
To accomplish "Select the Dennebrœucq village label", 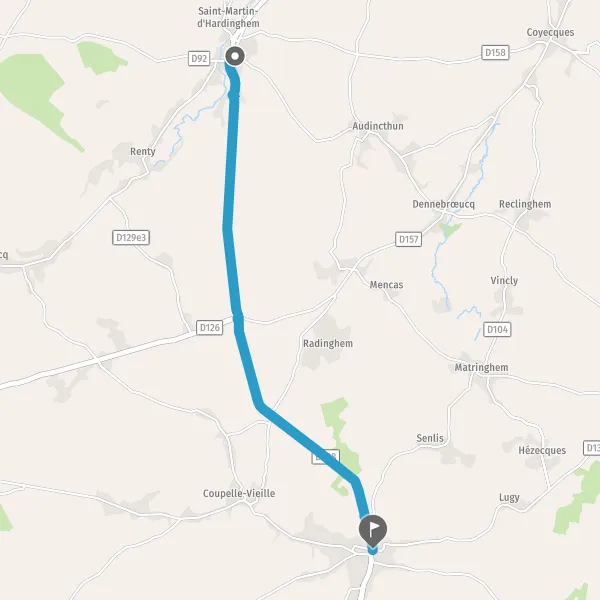I will [x=443, y=204].
